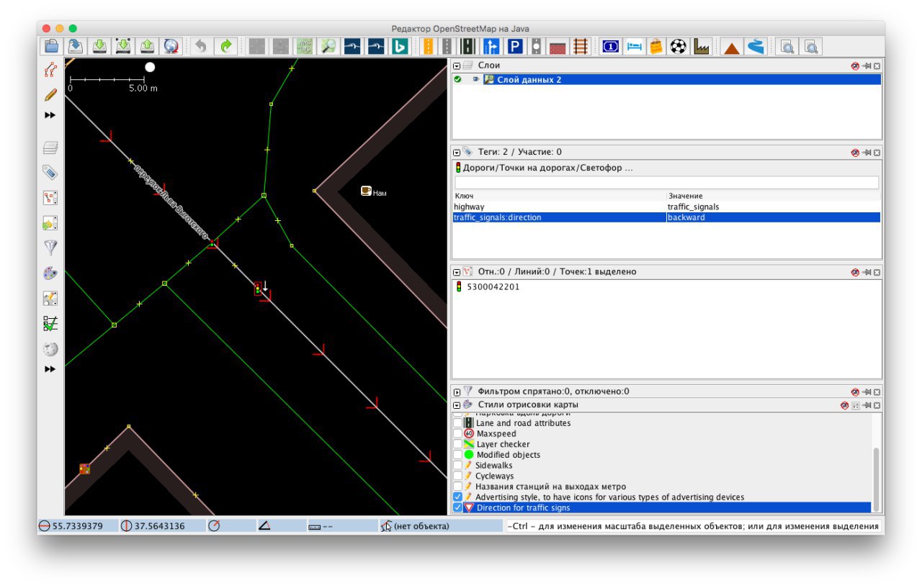
Task: Select the railway track preset icon
Action: point(580,46)
